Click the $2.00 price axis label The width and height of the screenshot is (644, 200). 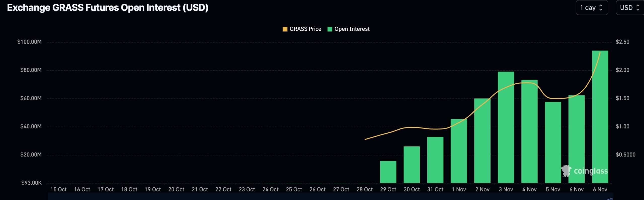pos(622,70)
